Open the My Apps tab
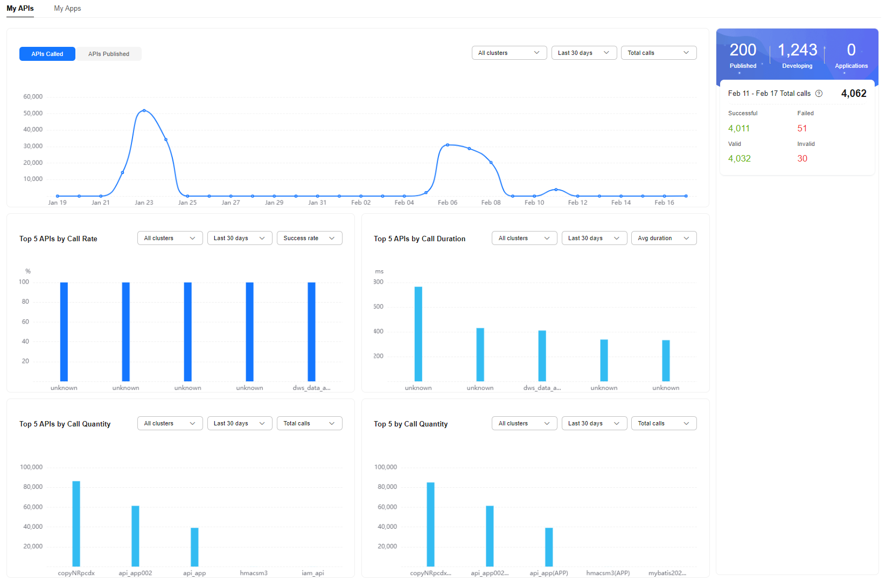The height and width of the screenshot is (588, 886). (x=67, y=9)
